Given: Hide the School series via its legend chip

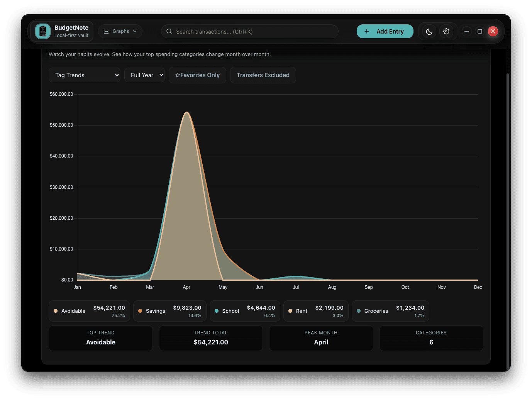Looking at the screenshot, I should [x=245, y=311].
